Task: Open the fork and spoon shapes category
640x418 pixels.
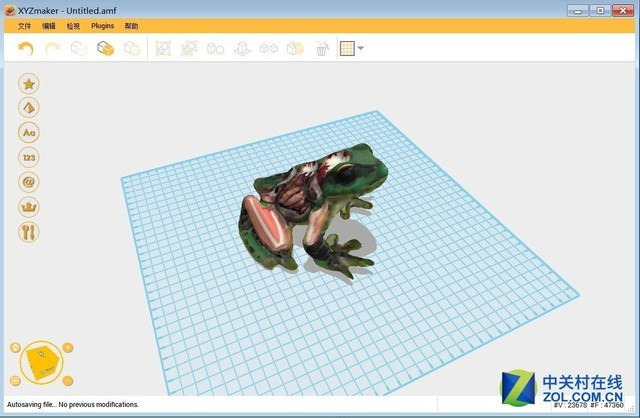Action: coord(30,232)
